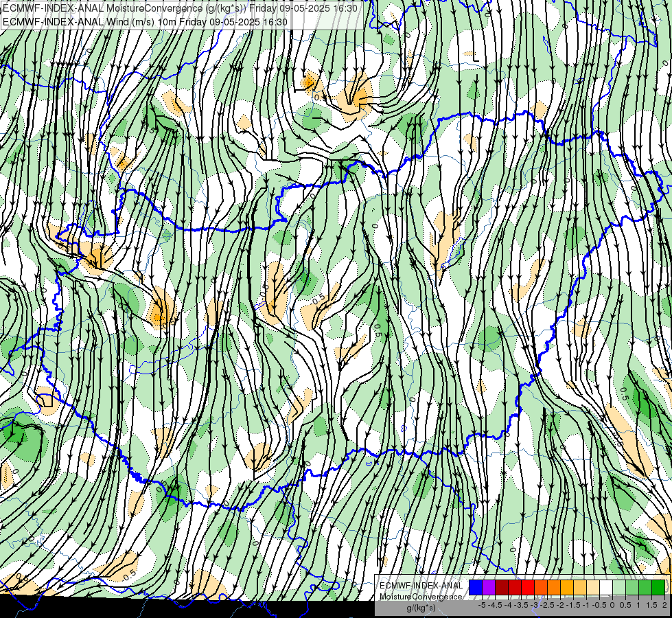Click the MoistureConvergence title line at top
672x618 pixels.
tap(180, 8)
